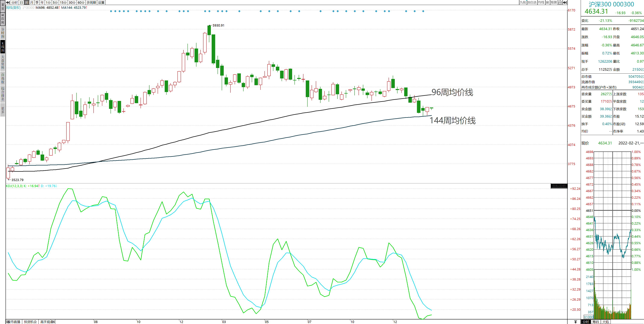Image resolution: width=644 pixels, height=324 pixels.
Task: Click the upward arrow icon at bottom right
Action: pyautogui.click(x=575, y=322)
